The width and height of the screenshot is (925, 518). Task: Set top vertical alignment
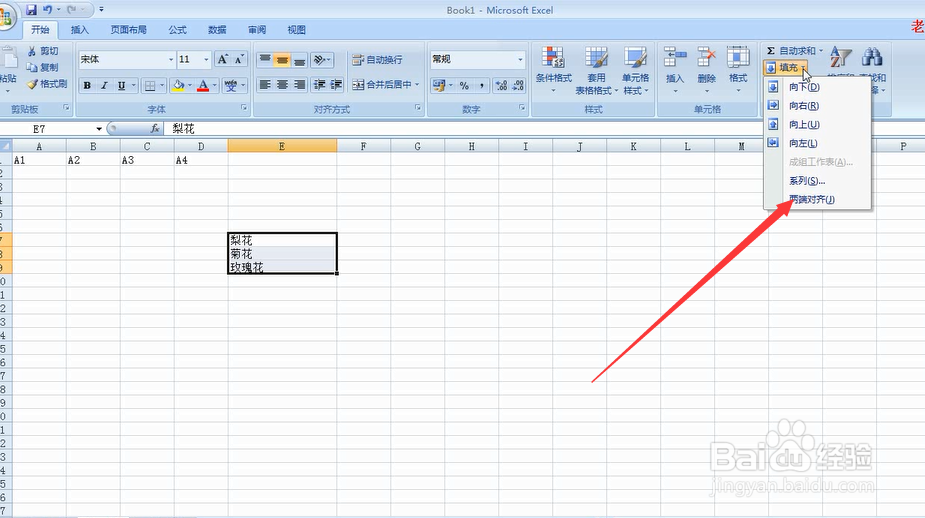coord(265,60)
